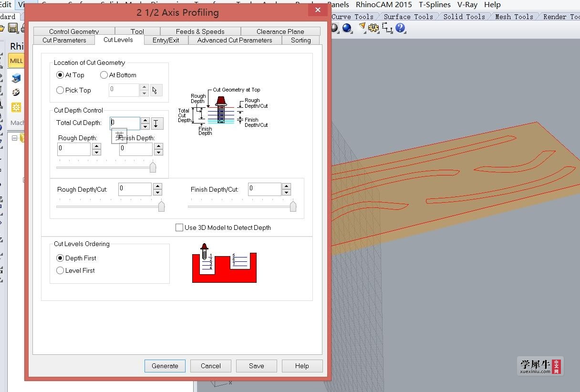Click the MILL button in RhinoCAM panel
The width and height of the screenshot is (580, 392).
pyautogui.click(x=16, y=61)
